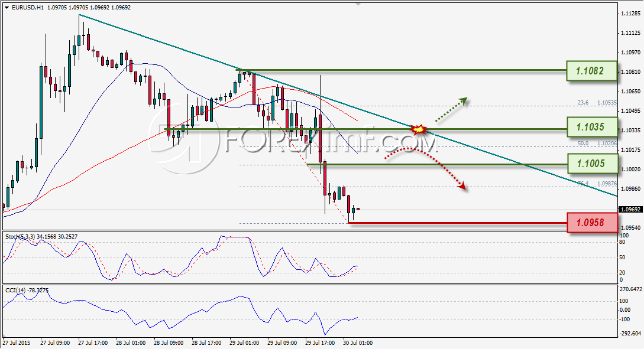The width and height of the screenshot is (644, 349).
Task: Select the green 1.1082 level label
Action: click(591, 70)
